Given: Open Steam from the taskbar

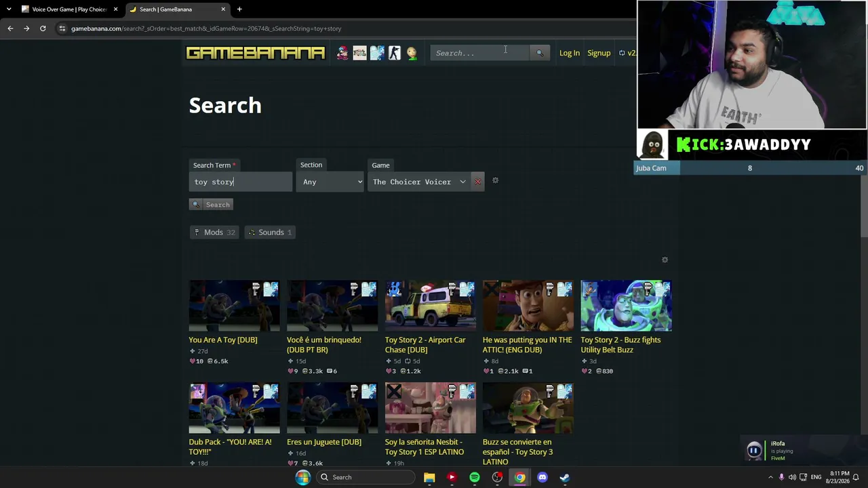Looking at the screenshot, I should pyautogui.click(x=564, y=477).
